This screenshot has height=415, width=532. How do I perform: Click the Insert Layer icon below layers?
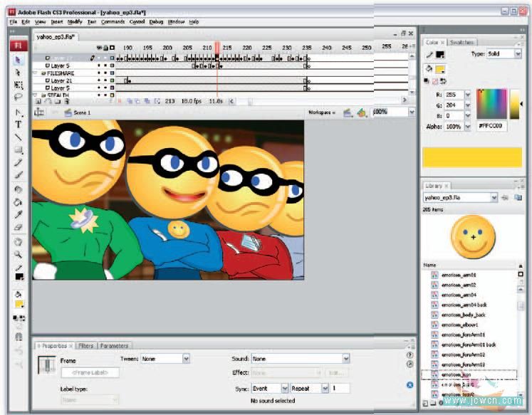(x=38, y=101)
